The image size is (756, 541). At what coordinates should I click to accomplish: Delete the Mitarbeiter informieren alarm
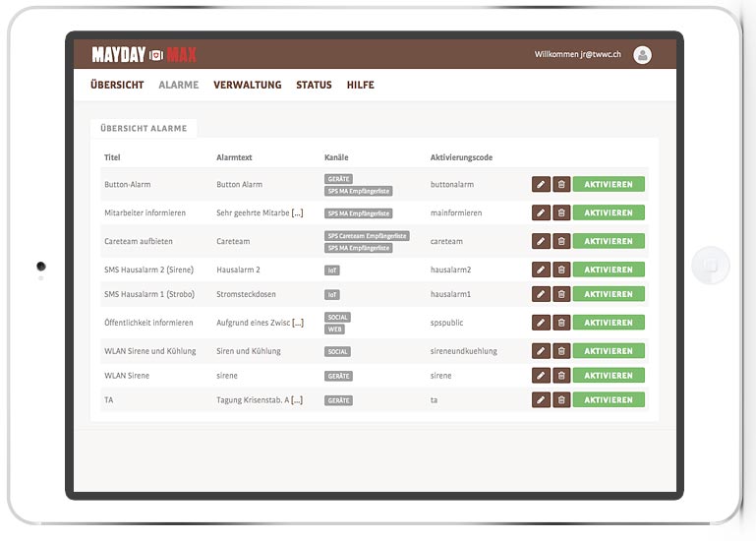pos(561,212)
